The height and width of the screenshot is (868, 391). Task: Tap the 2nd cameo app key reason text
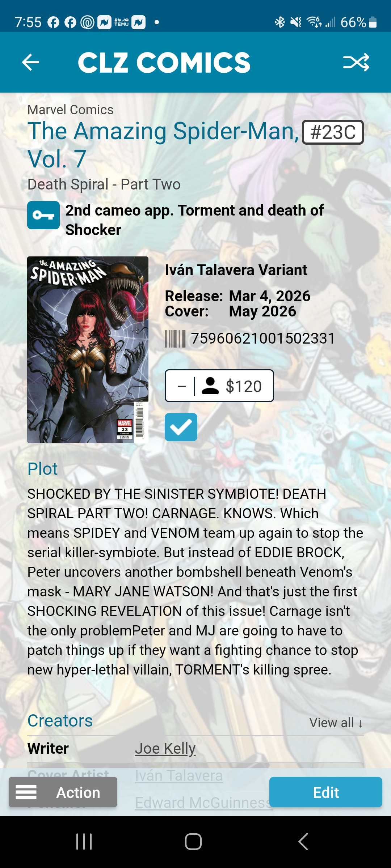coord(194,220)
